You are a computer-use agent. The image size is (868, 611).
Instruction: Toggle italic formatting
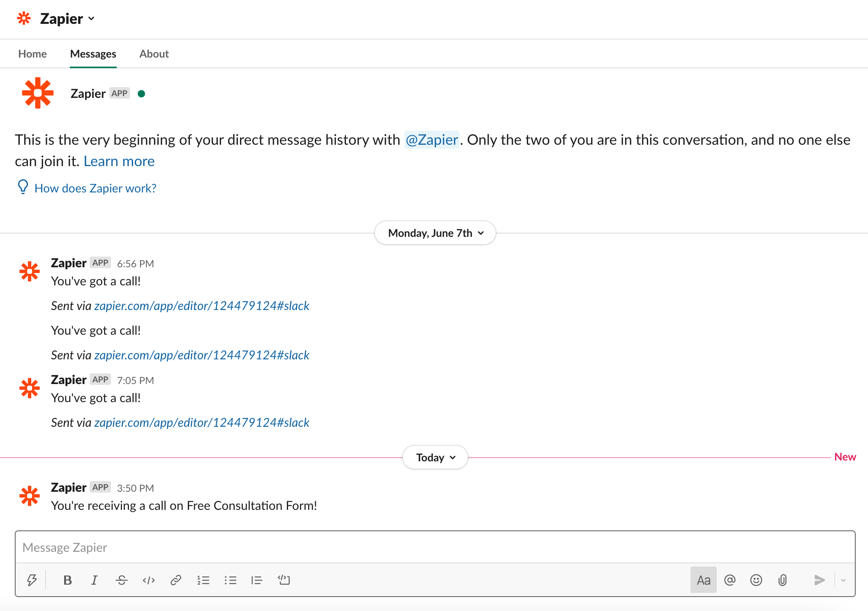pos(95,580)
